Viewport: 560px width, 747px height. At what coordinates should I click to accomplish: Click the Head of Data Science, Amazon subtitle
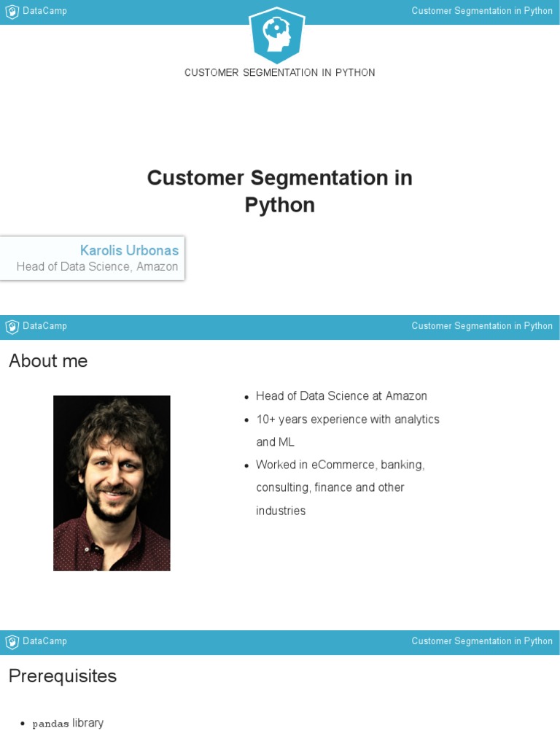(x=97, y=267)
